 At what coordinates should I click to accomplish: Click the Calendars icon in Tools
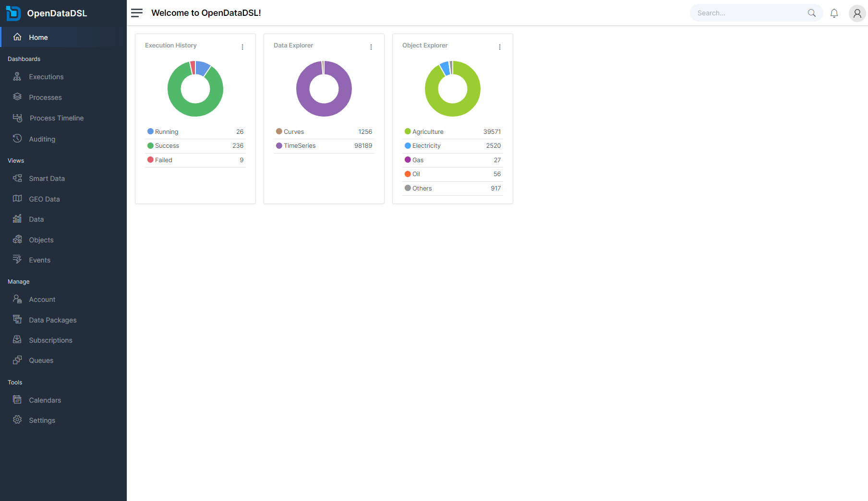point(17,400)
